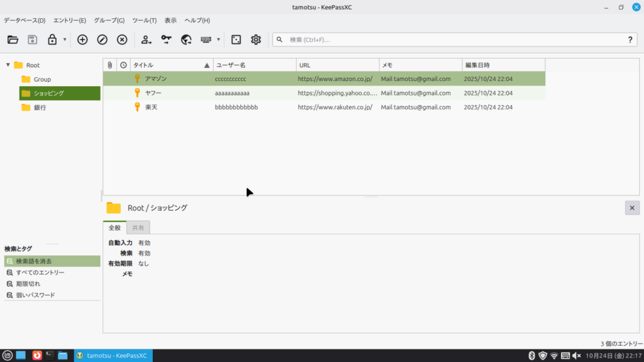Click the edit entry pencil icon
The image size is (644, 362).
[x=103, y=40]
